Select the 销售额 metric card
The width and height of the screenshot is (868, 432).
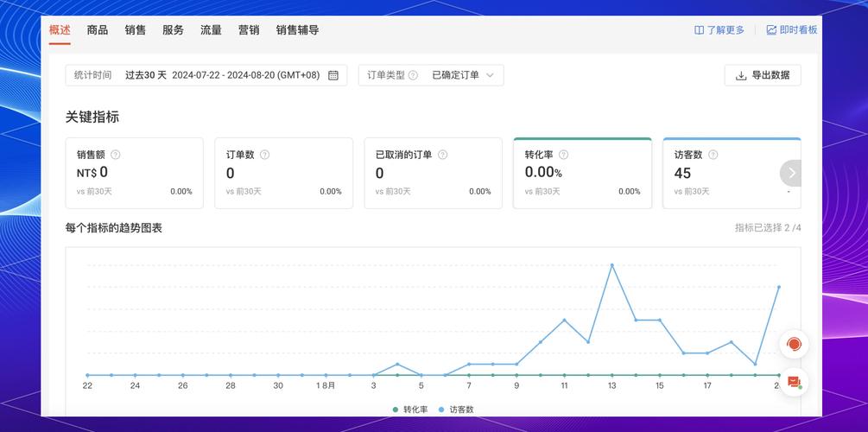point(135,174)
